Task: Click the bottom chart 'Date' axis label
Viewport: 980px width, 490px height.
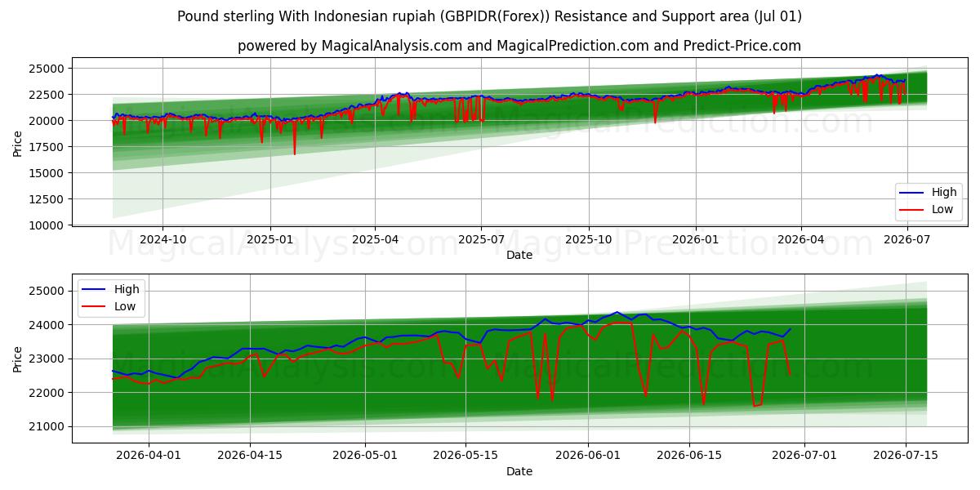Action: 519,471
